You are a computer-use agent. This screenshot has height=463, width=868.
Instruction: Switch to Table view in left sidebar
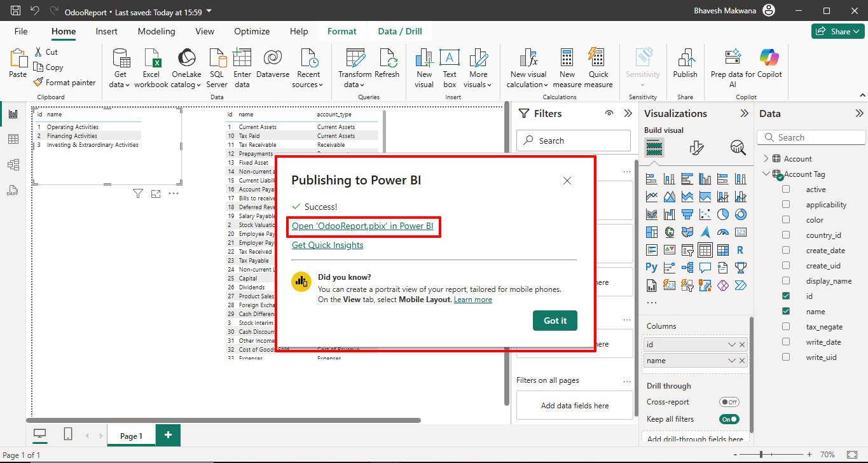(x=13, y=139)
